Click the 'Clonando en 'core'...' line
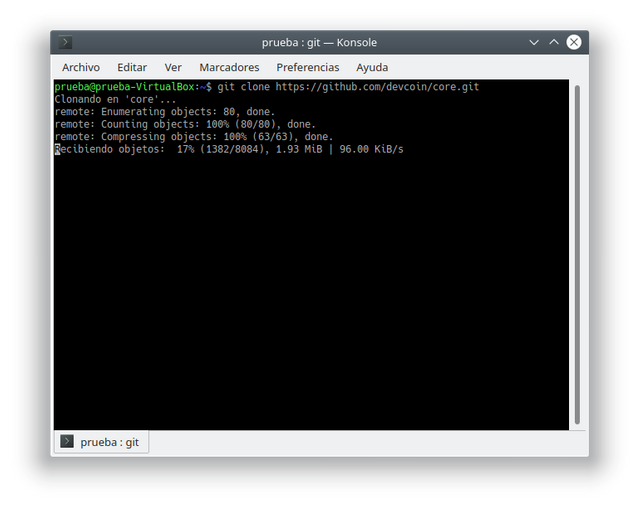The height and width of the screenshot is (508, 640). coord(115,99)
